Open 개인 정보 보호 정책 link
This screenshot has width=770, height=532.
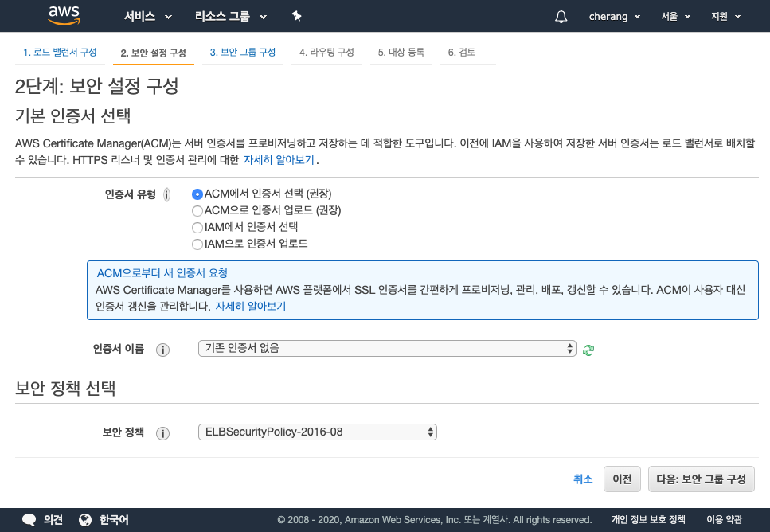pyautogui.click(x=648, y=520)
